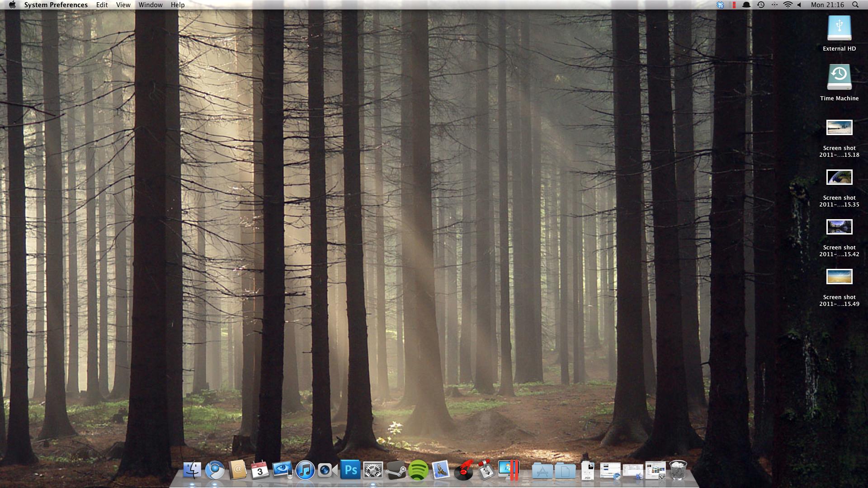Open iCal calendar from dock
This screenshot has width=868, height=488.
(260, 470)
